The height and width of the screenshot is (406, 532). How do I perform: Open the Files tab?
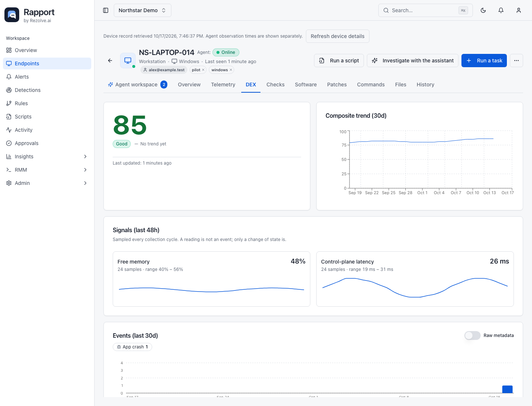pos(401,85)
